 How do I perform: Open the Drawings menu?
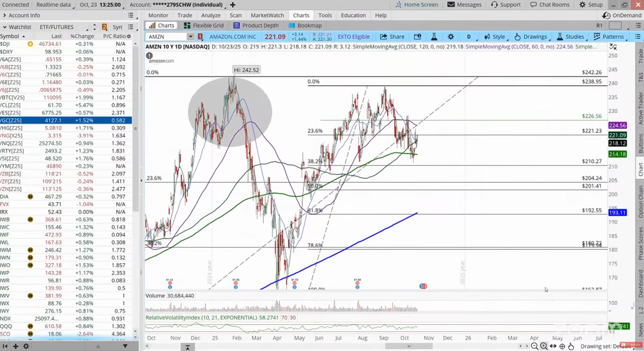[531, 36]
